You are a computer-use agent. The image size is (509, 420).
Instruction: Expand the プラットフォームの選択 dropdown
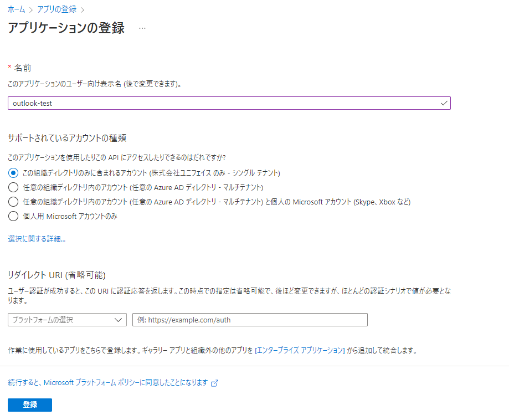pyautogui.click(x=67, y=320)
